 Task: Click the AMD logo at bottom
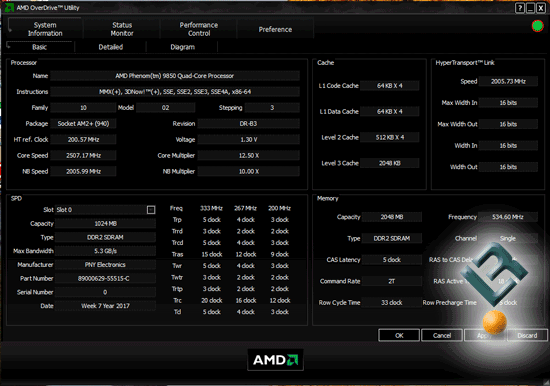point(275,360)
